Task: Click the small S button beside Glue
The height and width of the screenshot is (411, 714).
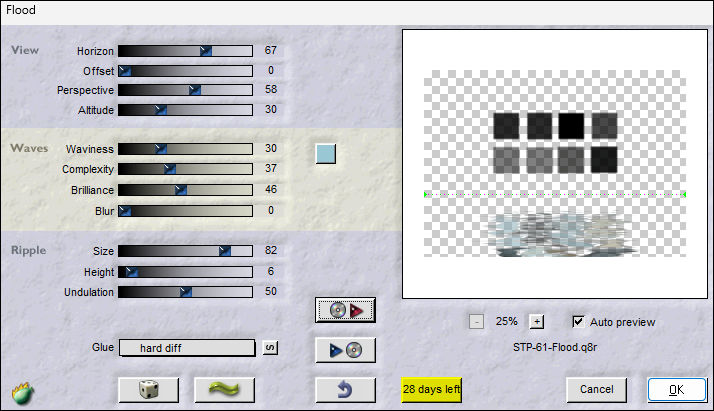Action: pos(270,348)
